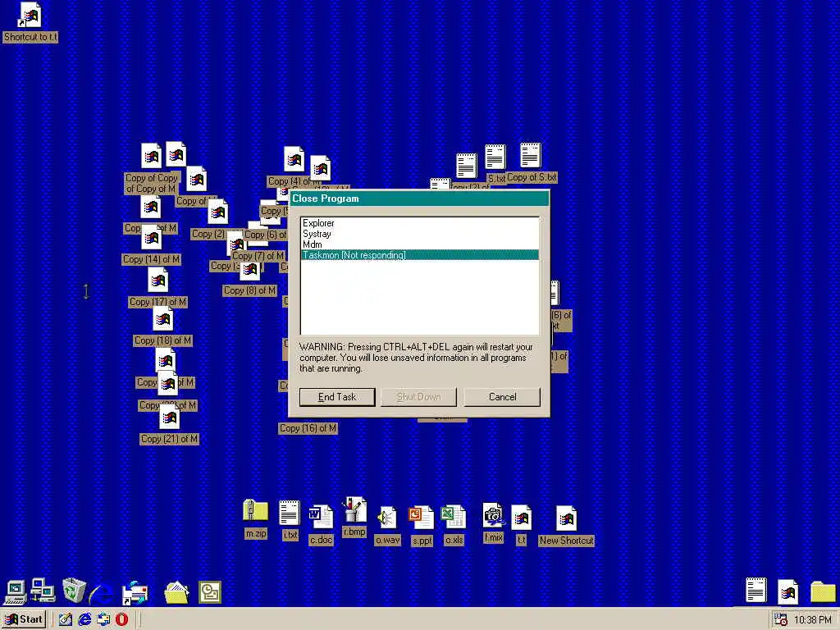Click the View Channels quick launch icon
Image resolution: width=840 pixels, height=630 pixels.
click(103, 619)
